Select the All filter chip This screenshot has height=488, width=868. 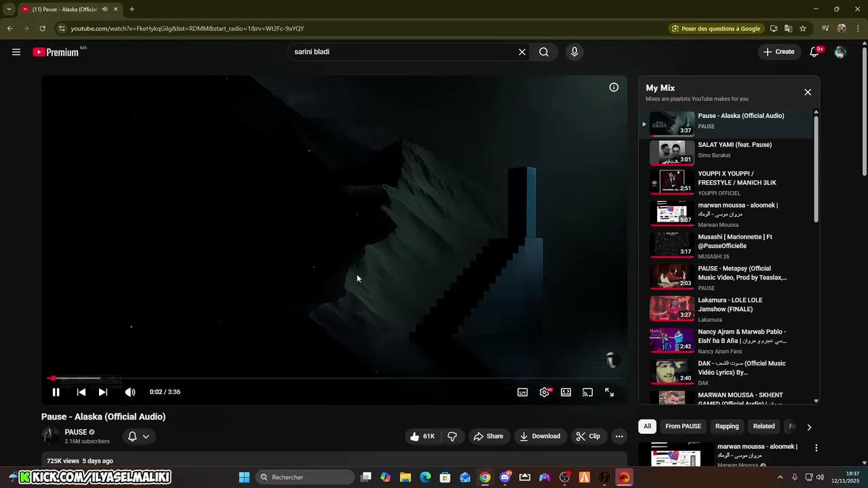[x=648, y=426]
